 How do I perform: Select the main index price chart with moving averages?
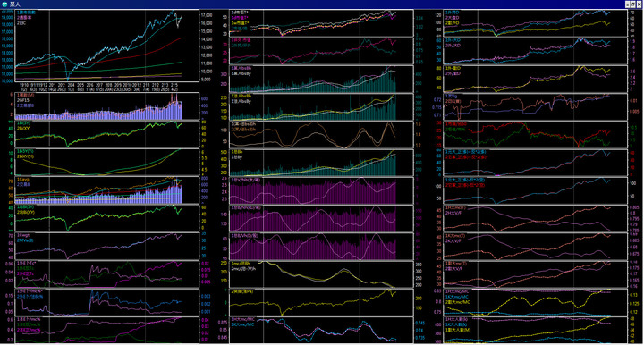point(107,46)
